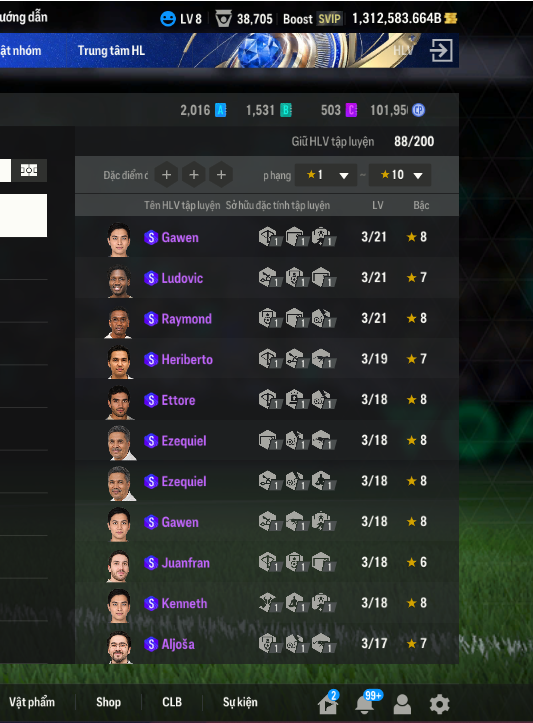Image resolution: width=533 pixels, height=723 pixels.
Task: Open the Vật phẩm menu
Action: [32, 702]
